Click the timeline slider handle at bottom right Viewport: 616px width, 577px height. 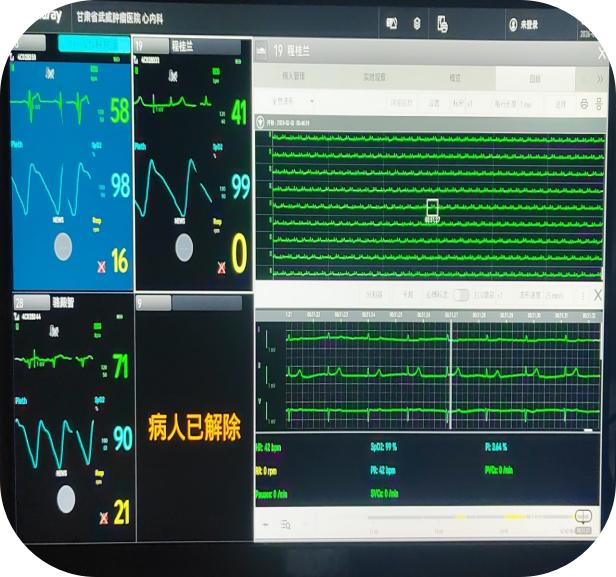583,517
